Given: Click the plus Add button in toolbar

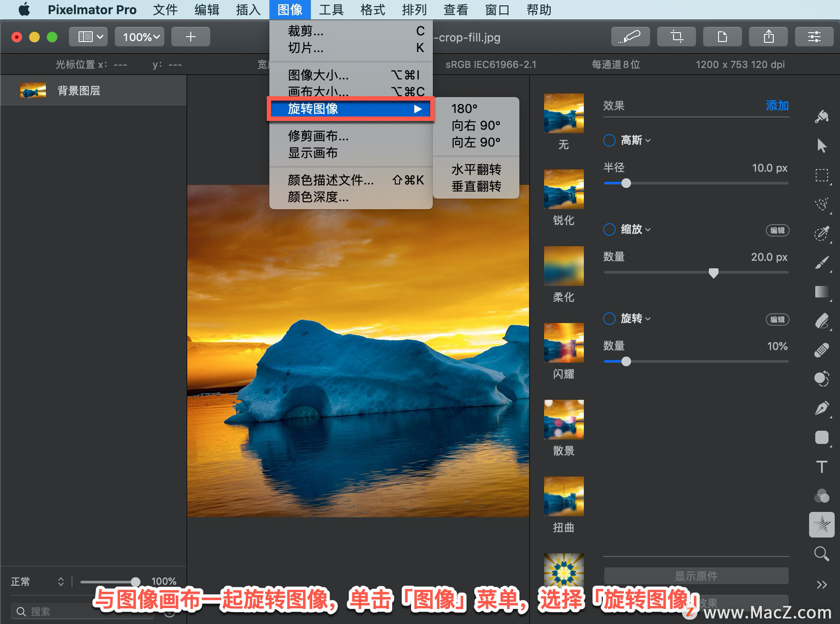Looking at the screenshot, I should click(x=190, y=37).
